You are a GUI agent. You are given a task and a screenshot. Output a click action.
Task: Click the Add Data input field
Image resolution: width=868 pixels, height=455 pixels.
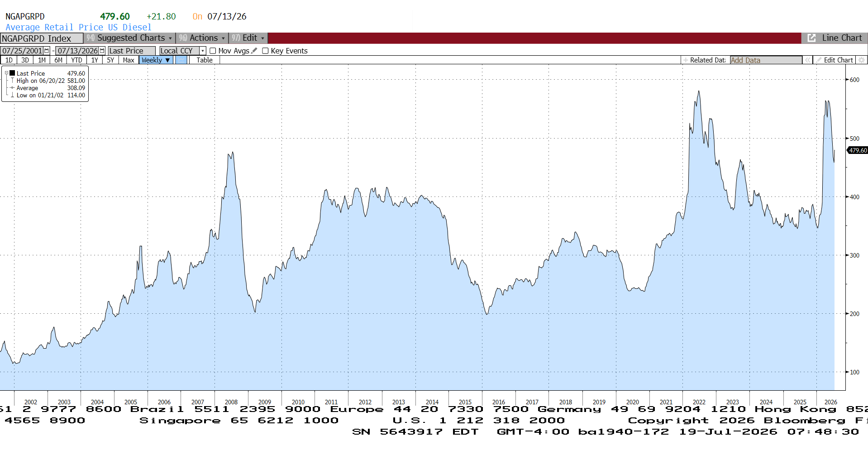pyautogui.click(x=766, y=60)
